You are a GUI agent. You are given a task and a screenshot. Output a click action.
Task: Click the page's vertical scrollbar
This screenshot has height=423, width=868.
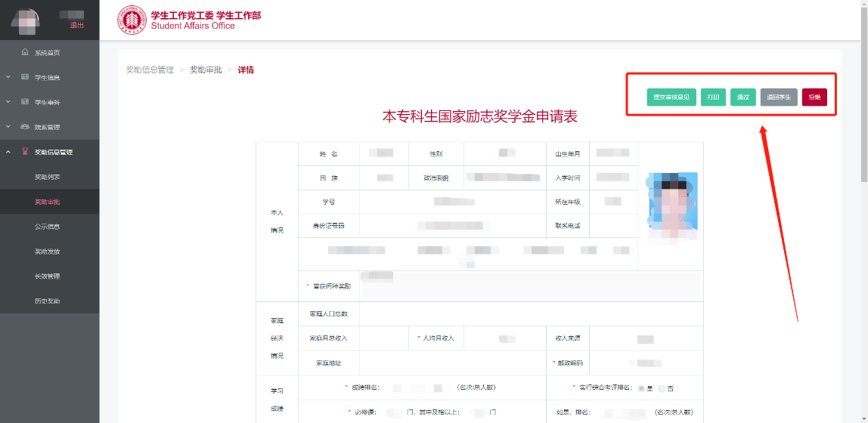[863, 98]
